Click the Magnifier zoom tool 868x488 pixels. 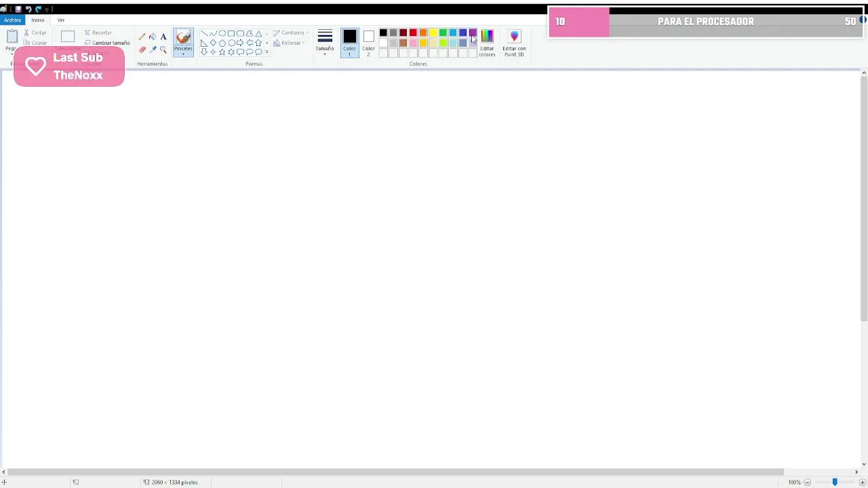(x=163, y=49)
